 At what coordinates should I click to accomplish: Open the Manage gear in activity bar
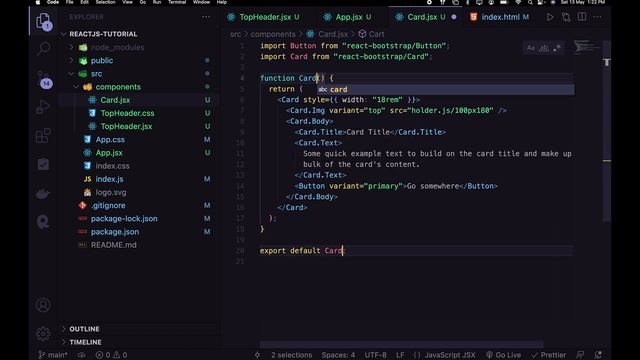43,334
